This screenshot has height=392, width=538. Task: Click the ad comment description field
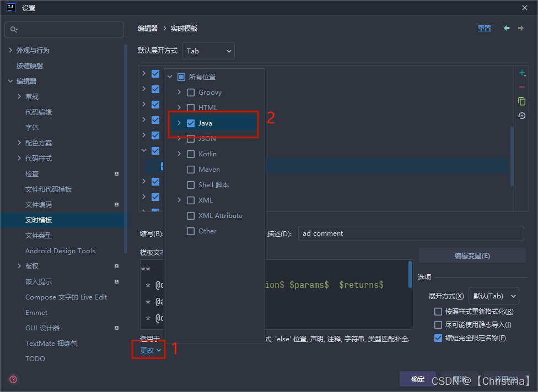click(411, 233)
